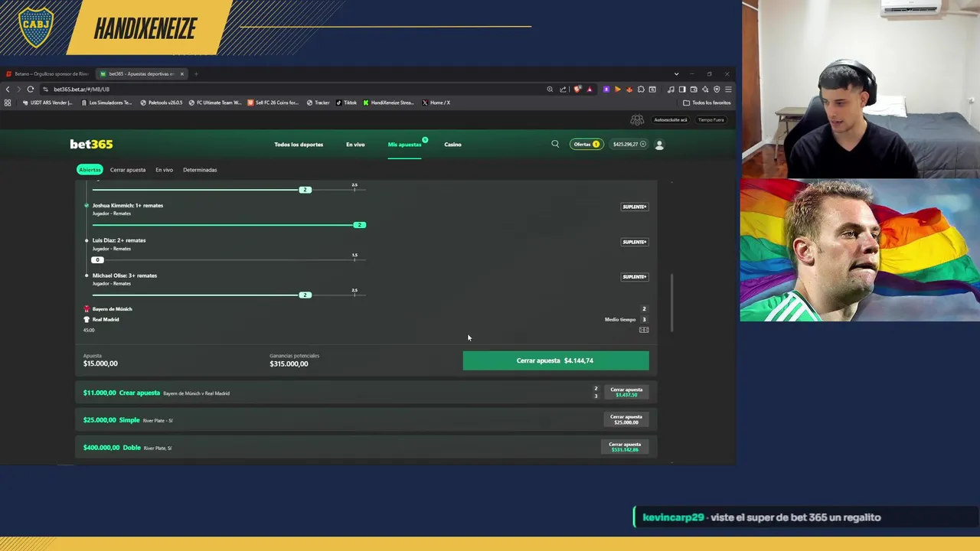Close the bet365 browser tab
This screenshot has width=980, height=551.
[x=182, y=74]
